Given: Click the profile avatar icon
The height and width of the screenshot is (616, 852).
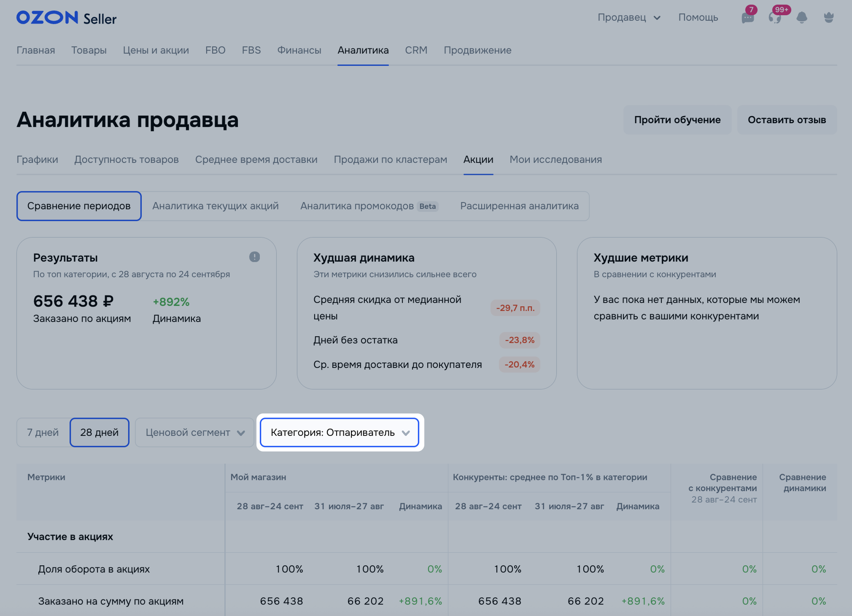Looking at the screenshot, I should coord(828,18).
